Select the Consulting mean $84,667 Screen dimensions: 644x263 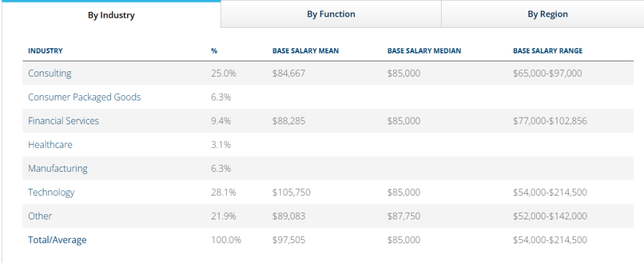pyautogui.click(x=289, y=73)
